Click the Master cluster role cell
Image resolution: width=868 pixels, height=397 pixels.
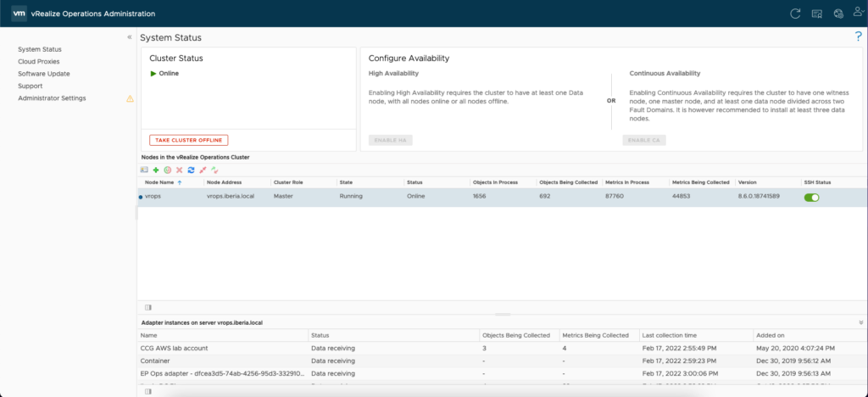pyautogui.click(x=283, y=197)
